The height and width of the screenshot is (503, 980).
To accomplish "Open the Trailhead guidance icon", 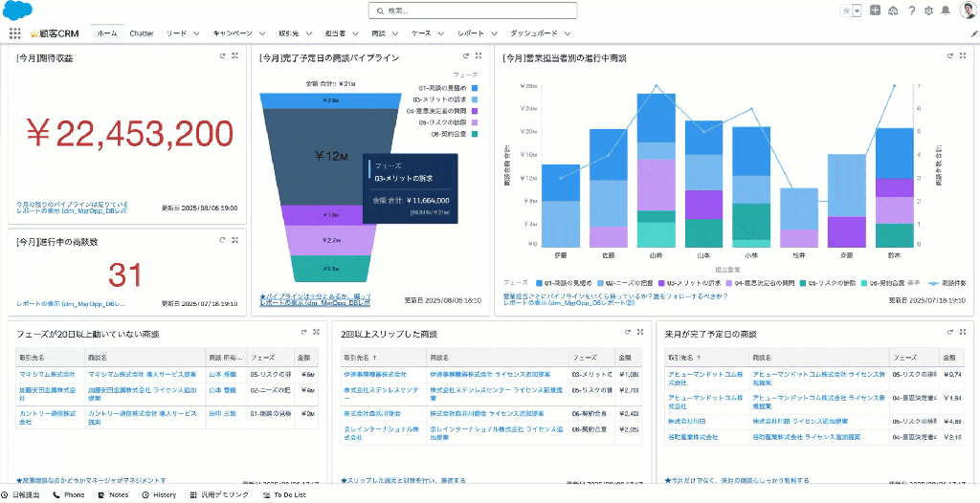I will point(893,11).
